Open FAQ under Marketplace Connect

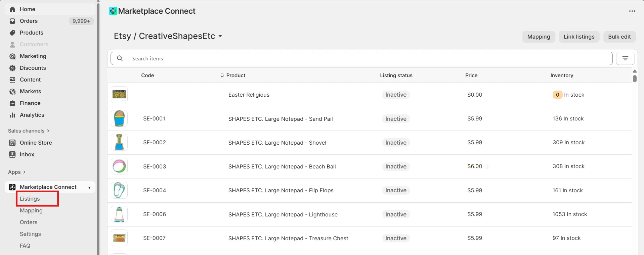pos(25,246)
